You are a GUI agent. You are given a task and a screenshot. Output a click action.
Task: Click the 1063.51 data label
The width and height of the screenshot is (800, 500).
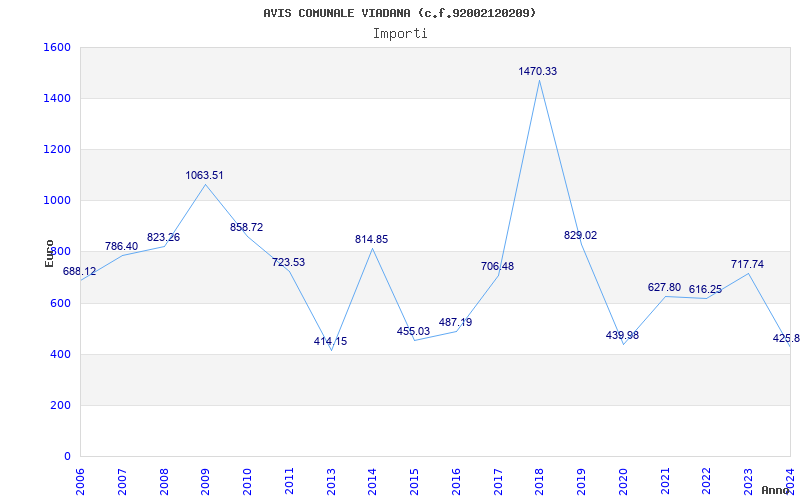[x=204, y=175]
